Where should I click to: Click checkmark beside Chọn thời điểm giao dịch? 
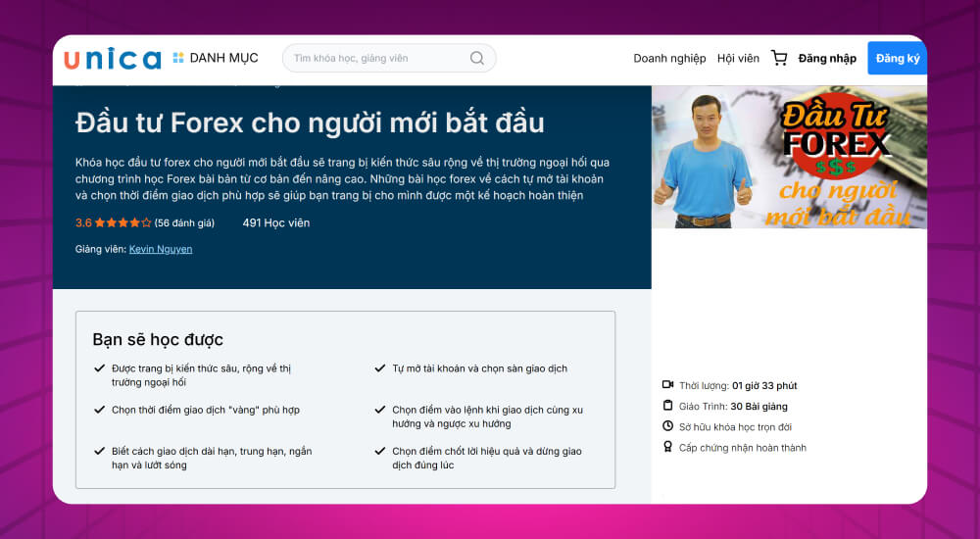pos(99,410)
